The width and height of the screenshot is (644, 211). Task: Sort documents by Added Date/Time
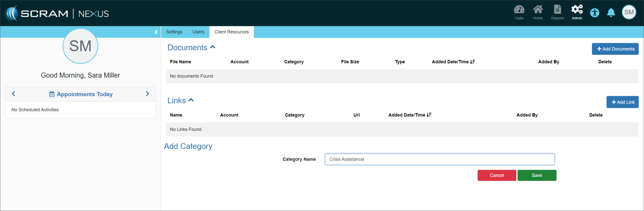click(453, 62)
